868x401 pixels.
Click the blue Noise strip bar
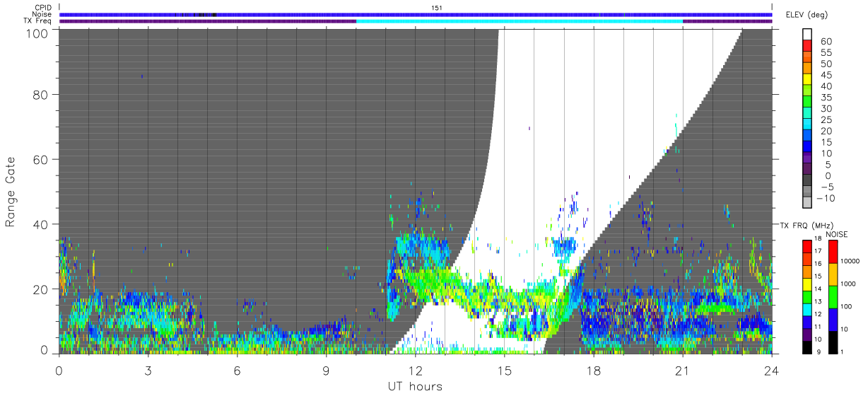(416, 14)
